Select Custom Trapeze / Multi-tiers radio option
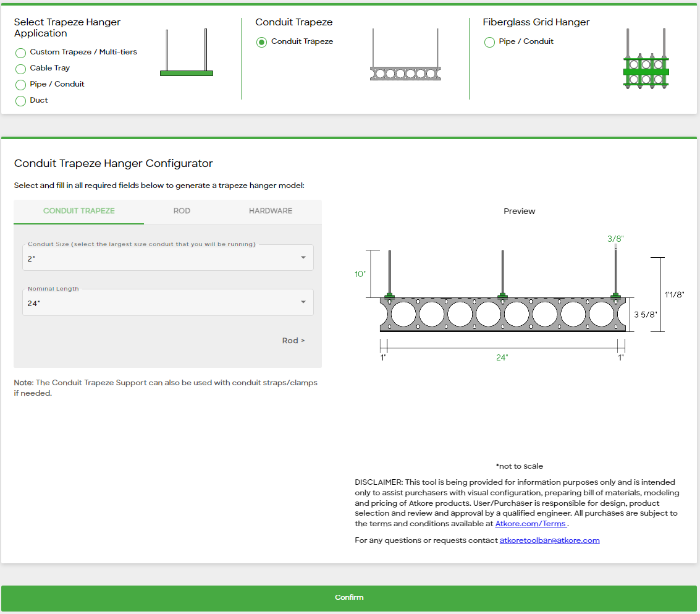Image resolution: width=700 pixels, height=614 pixels. pos(20,53)
